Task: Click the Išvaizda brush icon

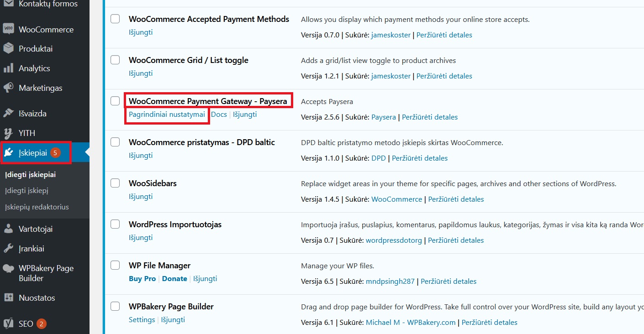Action: [x=8, y=113]
